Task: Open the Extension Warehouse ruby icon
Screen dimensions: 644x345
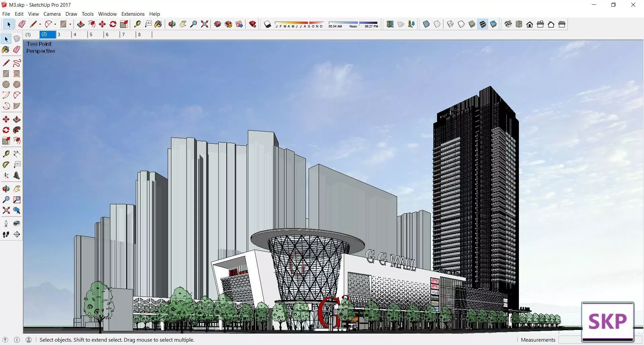Action: pyautogui.click(x=253, y=24)
